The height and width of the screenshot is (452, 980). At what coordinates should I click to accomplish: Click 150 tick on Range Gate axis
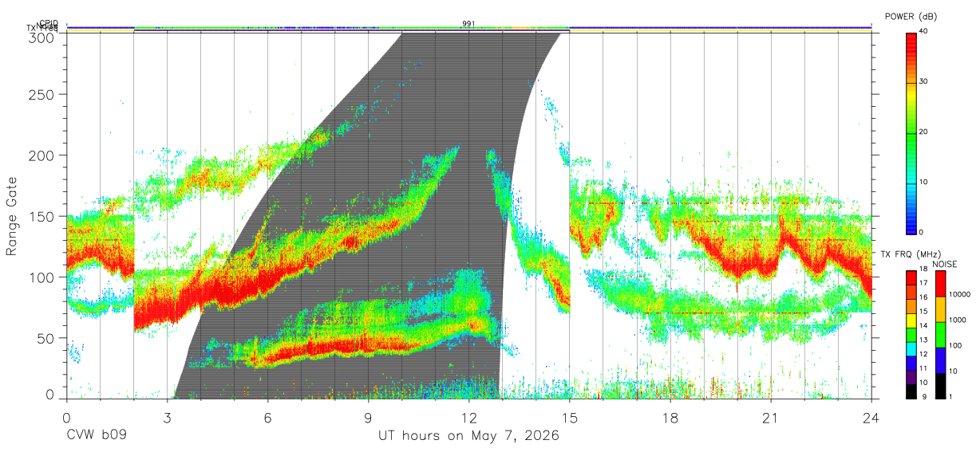coord(43,216)
